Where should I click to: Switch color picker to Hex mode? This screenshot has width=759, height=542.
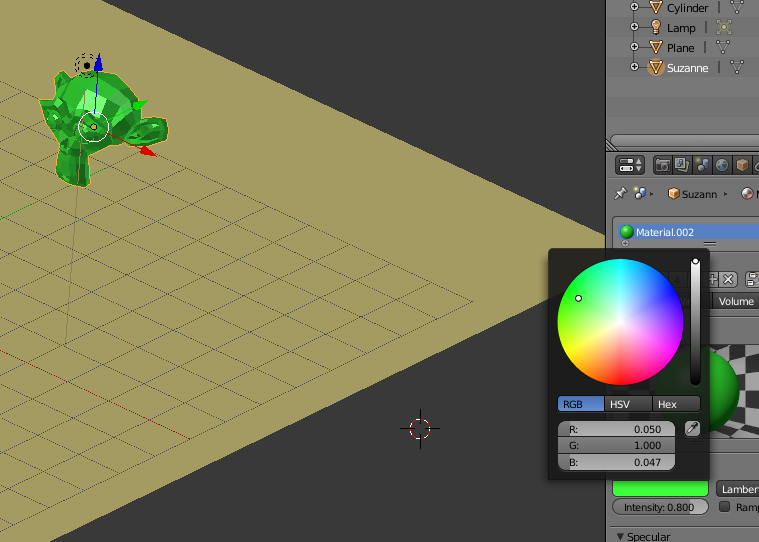pyautogui.click(x=676, y=404)
